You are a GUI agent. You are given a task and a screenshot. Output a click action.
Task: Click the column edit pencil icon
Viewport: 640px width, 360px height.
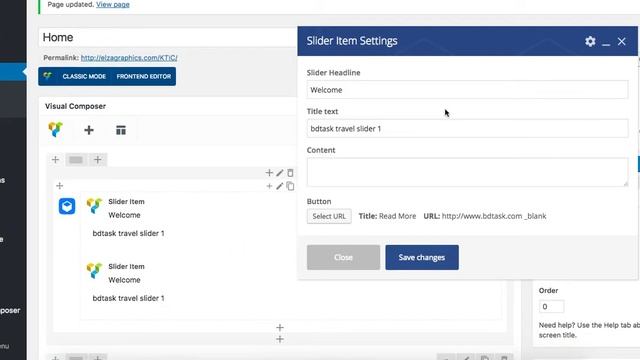(x=280, y=186)
